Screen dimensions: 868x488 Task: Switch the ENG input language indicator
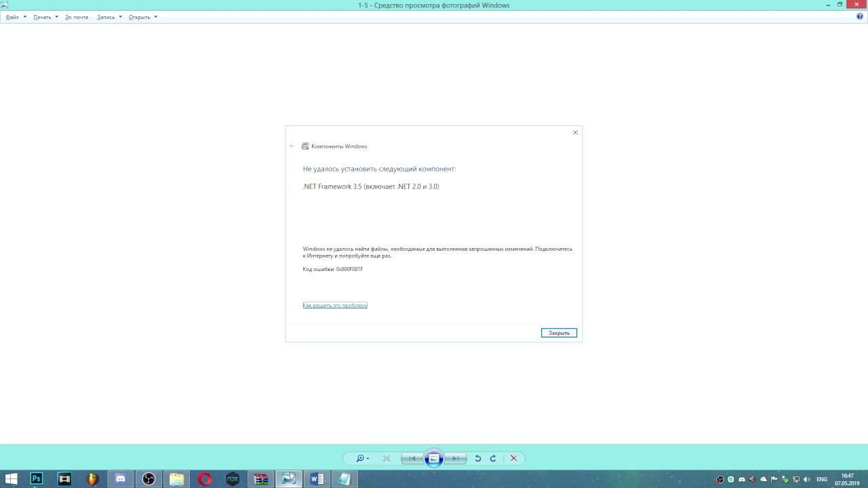(822, 479)
